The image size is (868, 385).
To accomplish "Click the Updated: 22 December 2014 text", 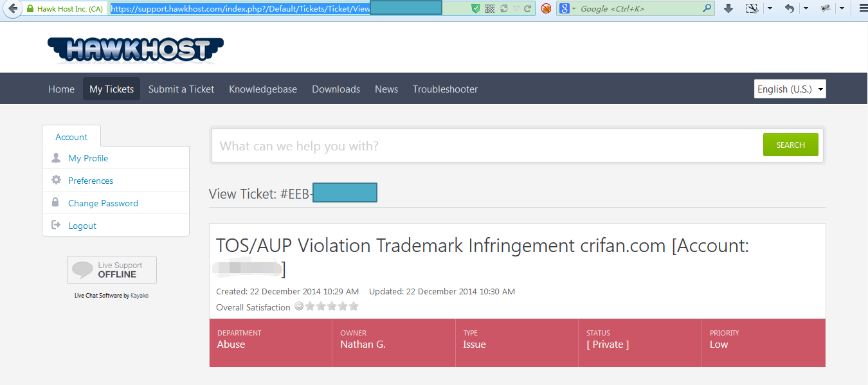I will click(442, 291).
